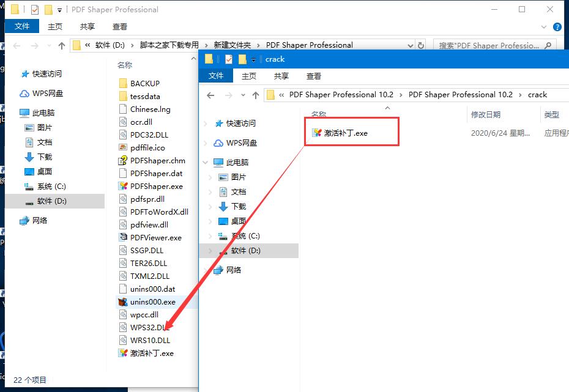The width and height of the screenshot is (569, 392).
Task: Select wpcc.dll file
Action: [138, 315]
